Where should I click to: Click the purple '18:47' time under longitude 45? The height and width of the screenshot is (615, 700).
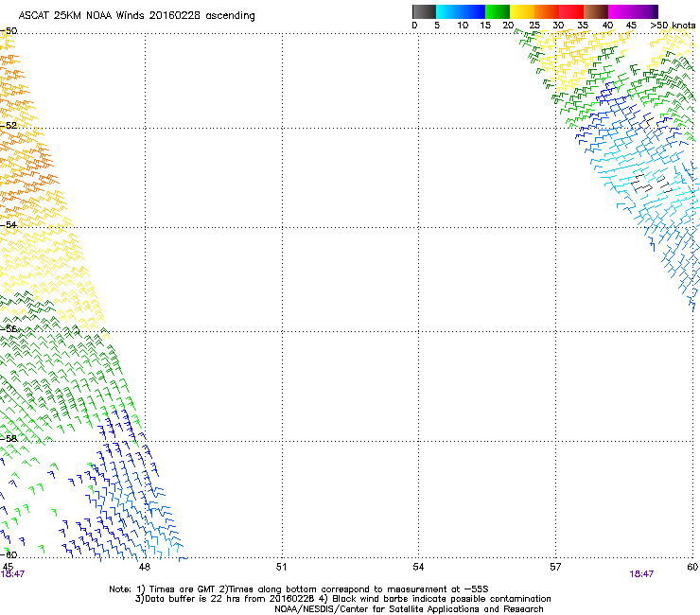click(12, 574)
